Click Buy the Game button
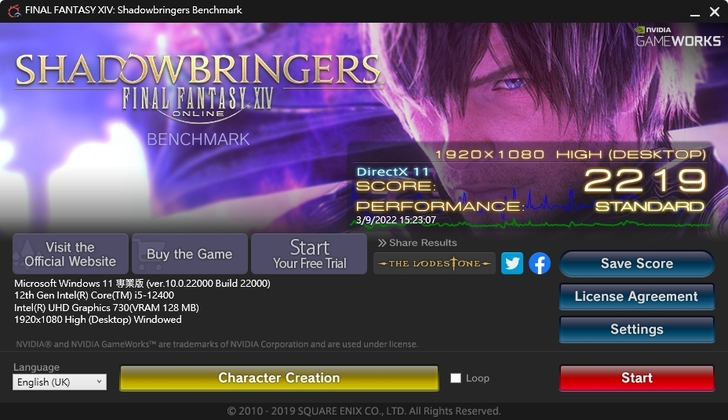 [x=189, y=254]
